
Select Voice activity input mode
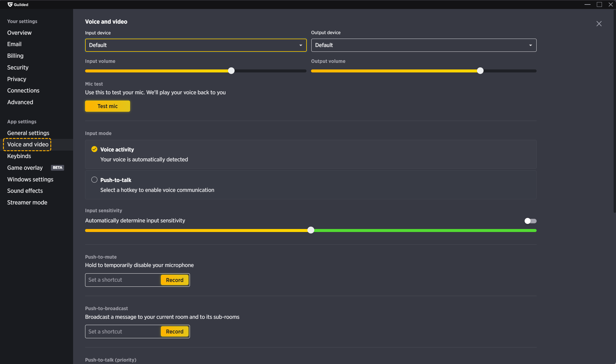click(x=94, y=149)
